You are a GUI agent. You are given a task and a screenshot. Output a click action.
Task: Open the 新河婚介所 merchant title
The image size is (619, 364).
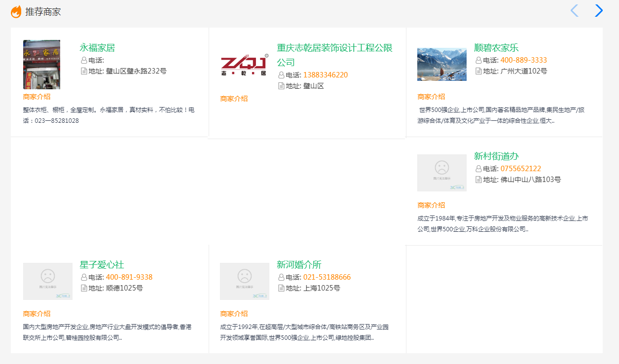coord(299,265)
